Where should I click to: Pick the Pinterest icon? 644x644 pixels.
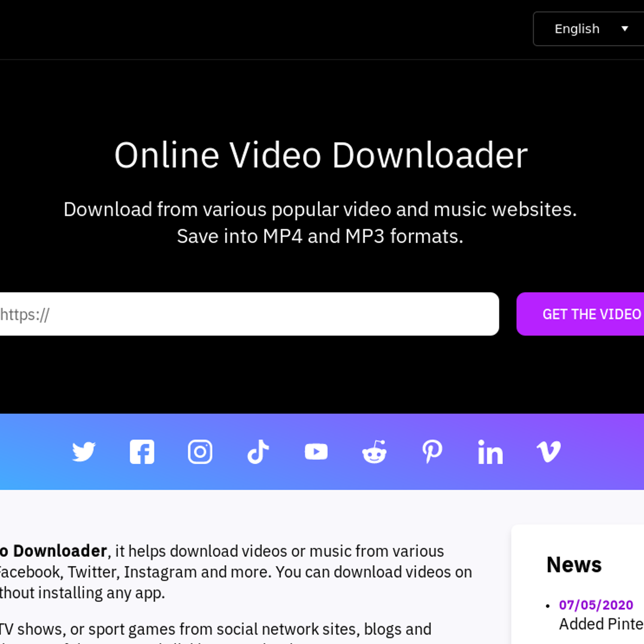pyautogui.click(x=432, y=452)
